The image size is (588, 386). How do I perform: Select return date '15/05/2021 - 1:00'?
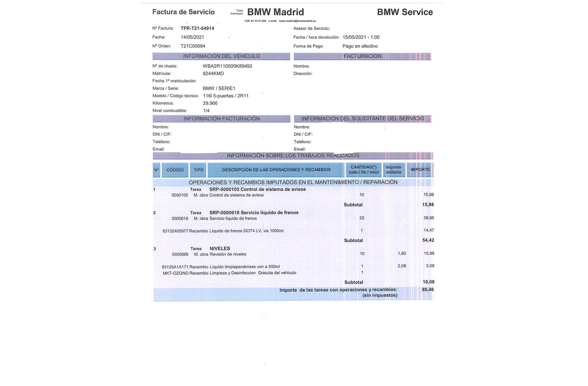click(x=361, y=37)
